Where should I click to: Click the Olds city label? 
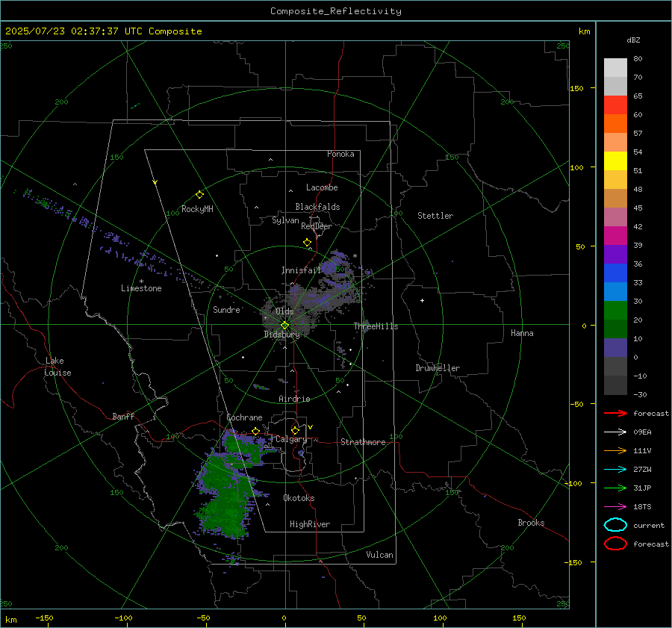[284, 311]
